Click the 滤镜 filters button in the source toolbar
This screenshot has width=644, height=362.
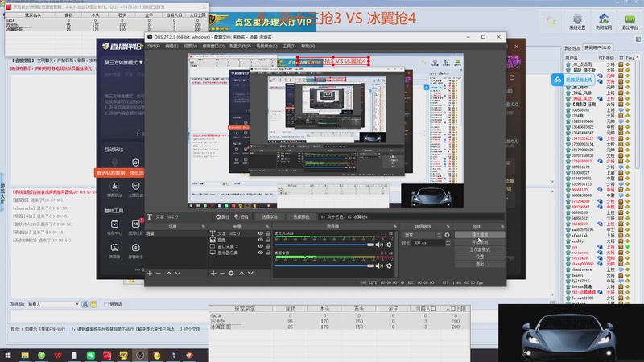[242, 217]
